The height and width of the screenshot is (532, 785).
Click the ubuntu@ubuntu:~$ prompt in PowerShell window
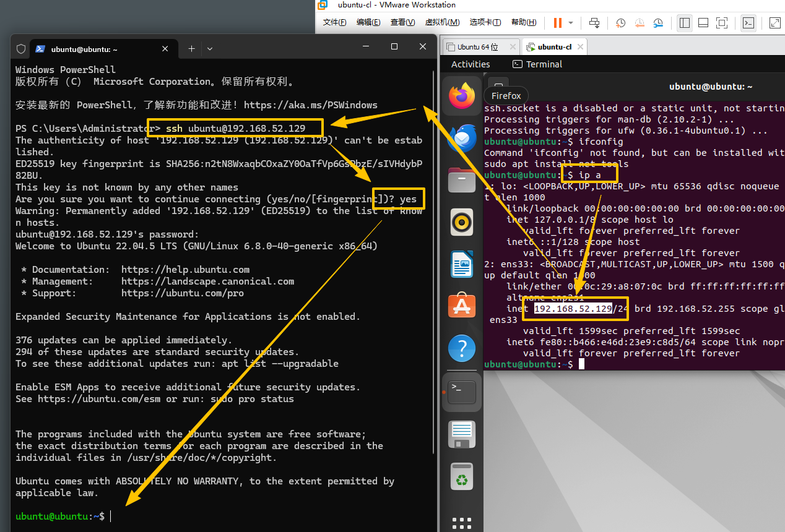coord(60,516)
